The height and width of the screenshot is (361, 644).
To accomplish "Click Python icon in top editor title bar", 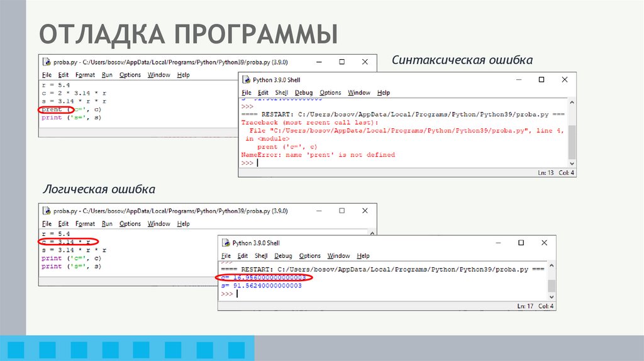I will point(47,62).
